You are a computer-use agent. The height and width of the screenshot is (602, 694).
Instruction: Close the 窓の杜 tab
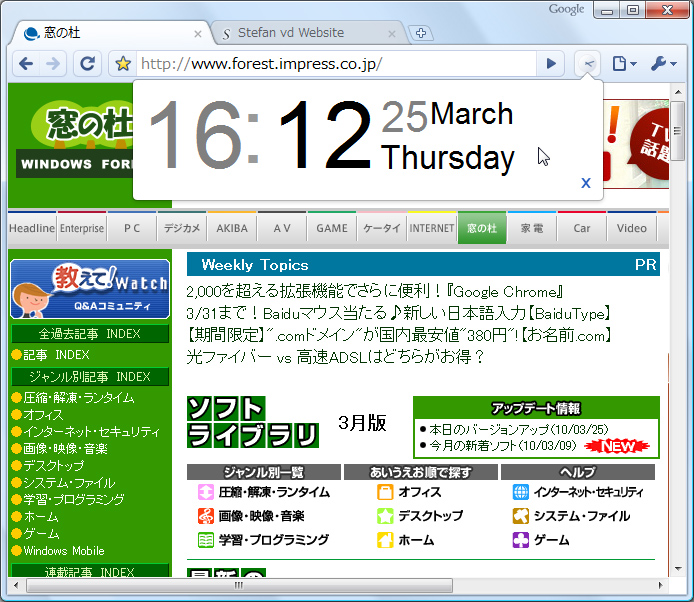198,34
